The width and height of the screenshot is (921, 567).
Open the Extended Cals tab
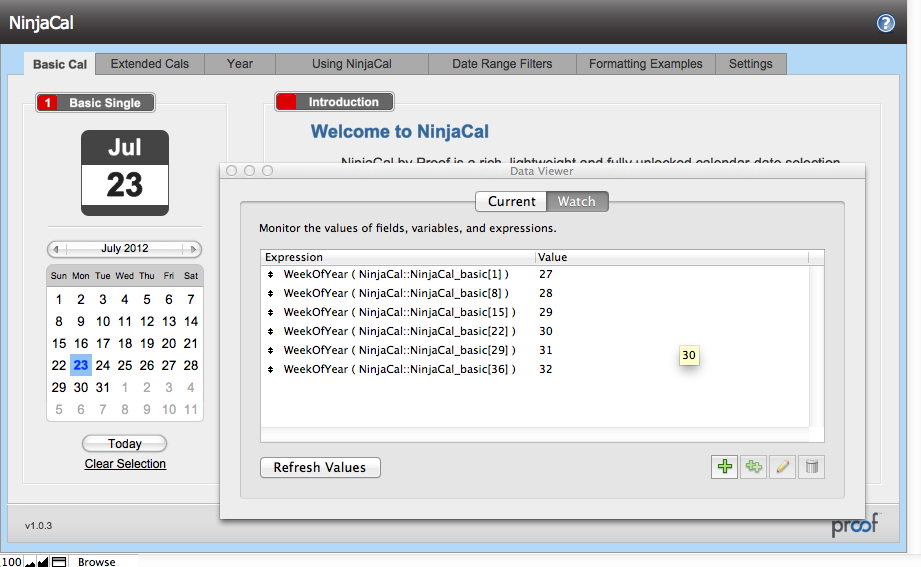(x=150, y=63)
